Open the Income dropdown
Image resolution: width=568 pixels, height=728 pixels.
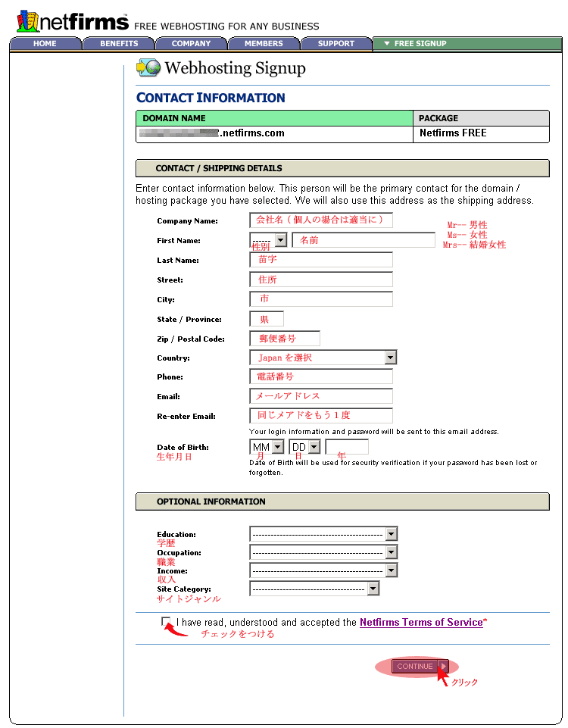(x=323, y=570)
